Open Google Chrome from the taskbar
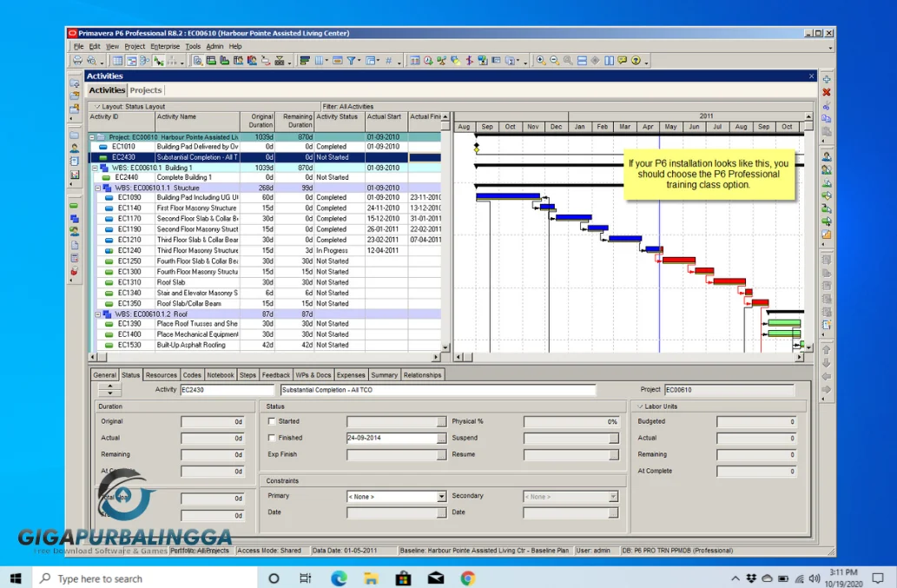Screen dimensions: 897x588 point(468,578)
